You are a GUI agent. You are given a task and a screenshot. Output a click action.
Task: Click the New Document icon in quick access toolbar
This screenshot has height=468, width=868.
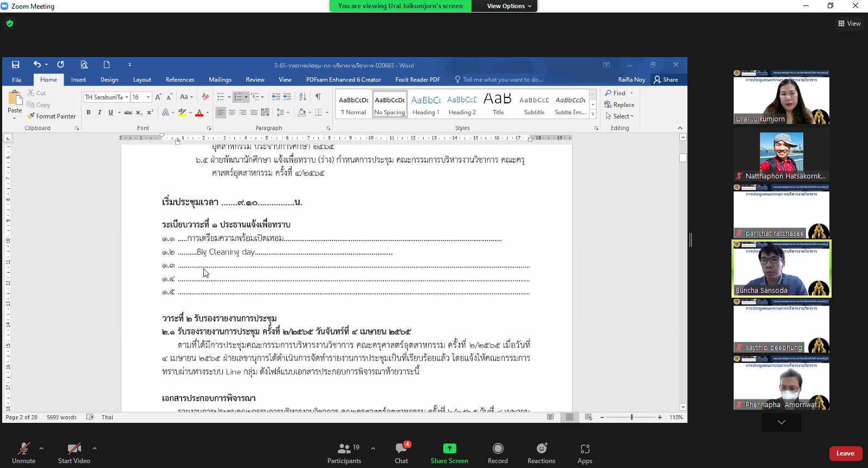[107, 65]
